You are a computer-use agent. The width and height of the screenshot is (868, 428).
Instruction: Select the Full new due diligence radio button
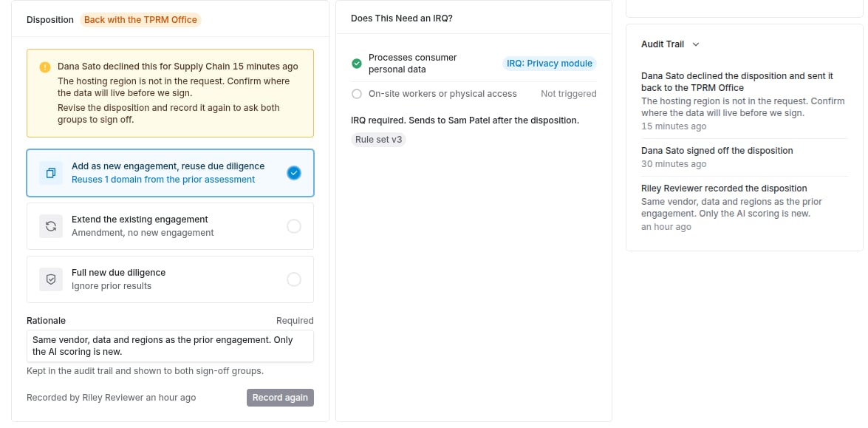coord(294,279)
